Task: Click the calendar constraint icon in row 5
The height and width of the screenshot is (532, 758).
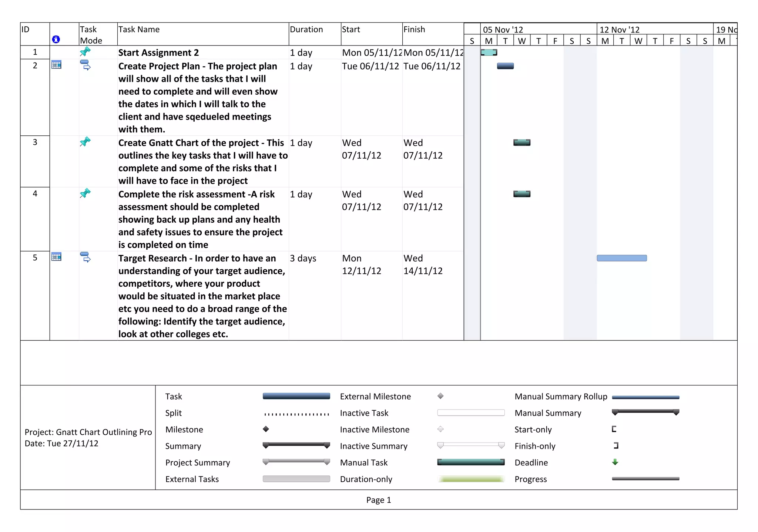Action: click(x=56, y=257)
